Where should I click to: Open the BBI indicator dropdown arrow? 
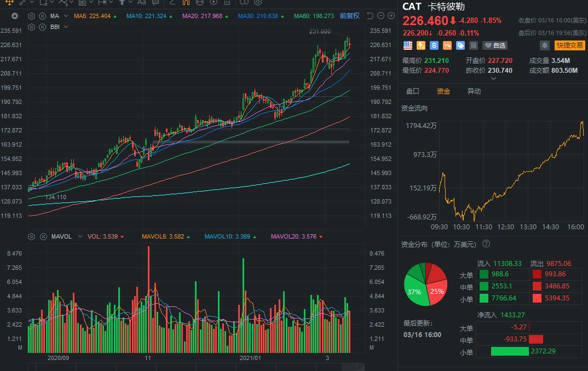coord(66,27)
